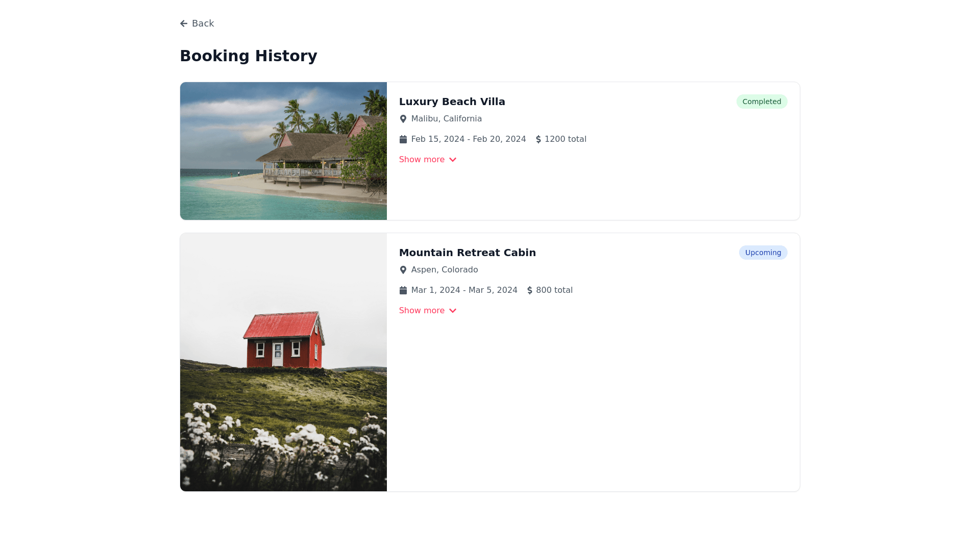Click the Mountain Retreat Cabin title
This screenshot has height=551, width=980.
tap(467, 253)
